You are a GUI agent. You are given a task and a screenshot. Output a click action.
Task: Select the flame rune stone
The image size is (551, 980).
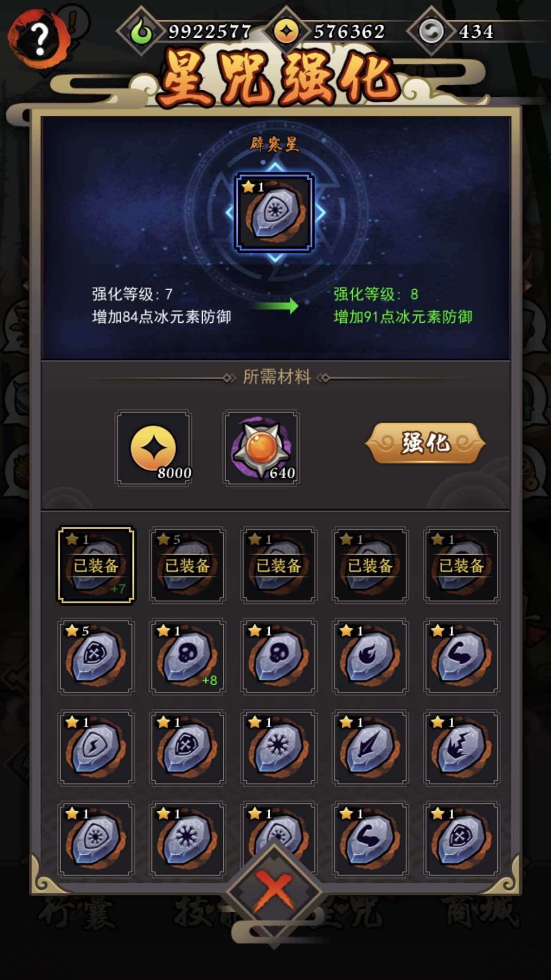(x=370, y=656)
